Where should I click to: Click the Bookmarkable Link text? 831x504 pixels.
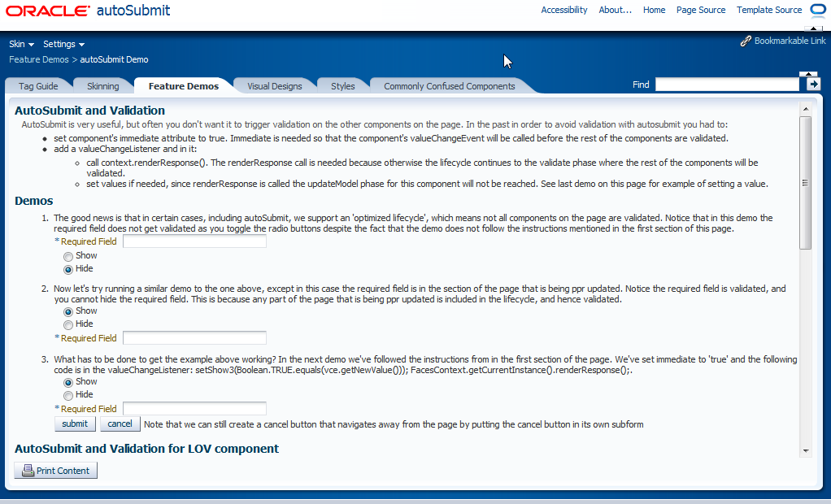(790, 41)
